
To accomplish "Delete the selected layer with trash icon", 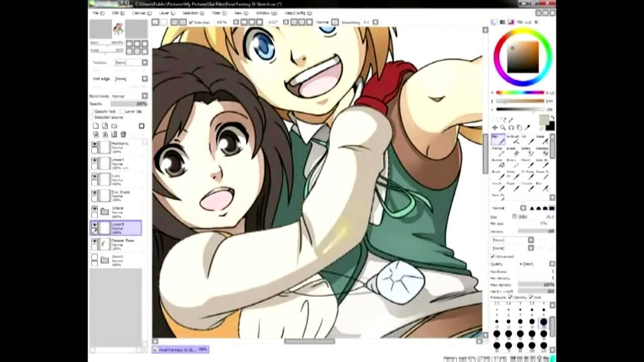I will pos(123,134).
